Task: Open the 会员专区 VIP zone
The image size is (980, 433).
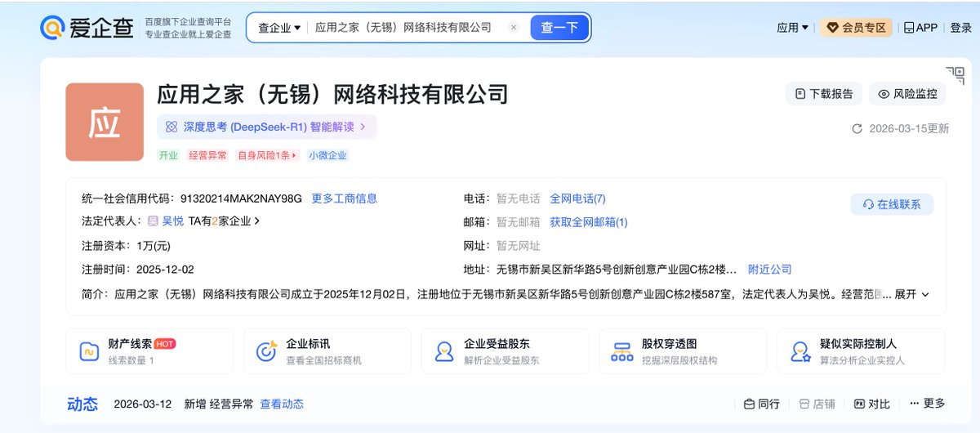Action: pos(857,27)
